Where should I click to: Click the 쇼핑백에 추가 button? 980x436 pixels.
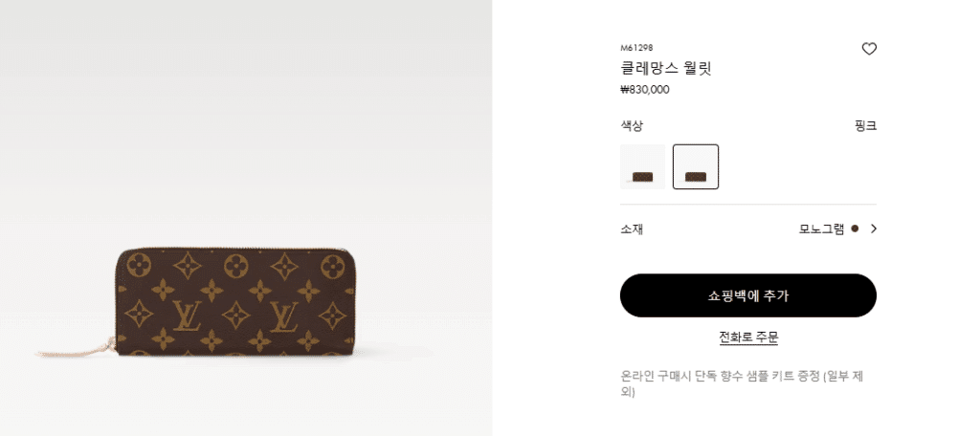coord(748,295)
